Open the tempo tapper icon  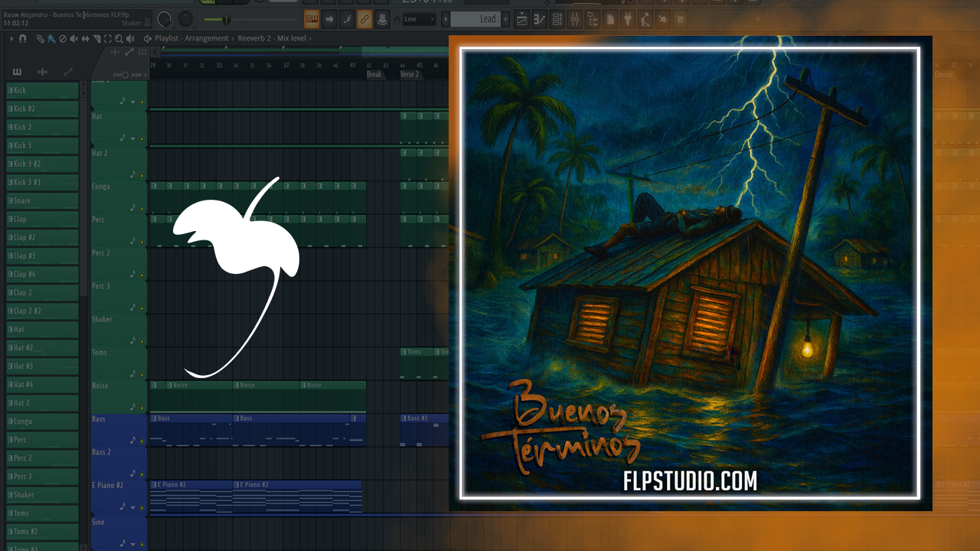[645, 19]
